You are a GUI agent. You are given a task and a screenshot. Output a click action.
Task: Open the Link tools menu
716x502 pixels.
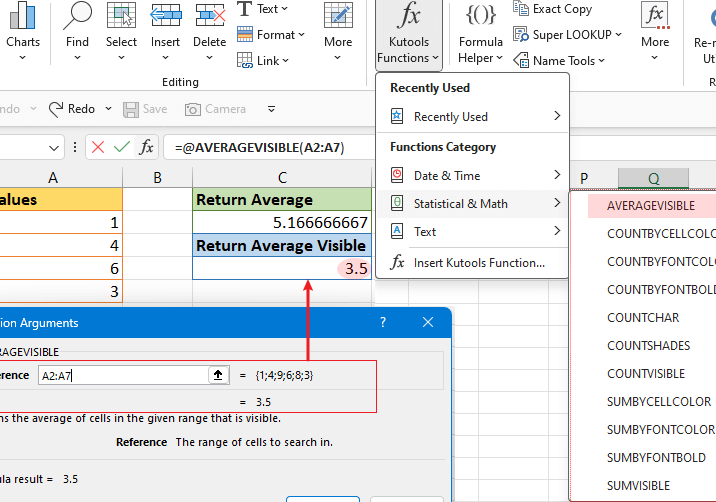click(x=263, y=60)
